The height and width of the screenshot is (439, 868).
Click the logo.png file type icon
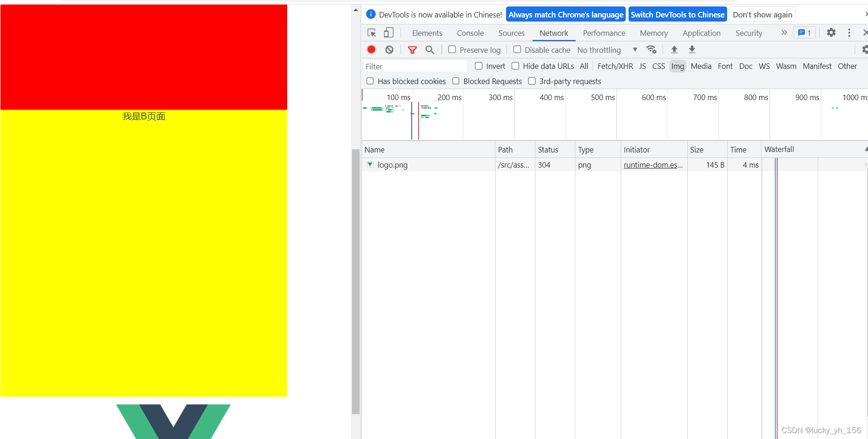(370, 164)
